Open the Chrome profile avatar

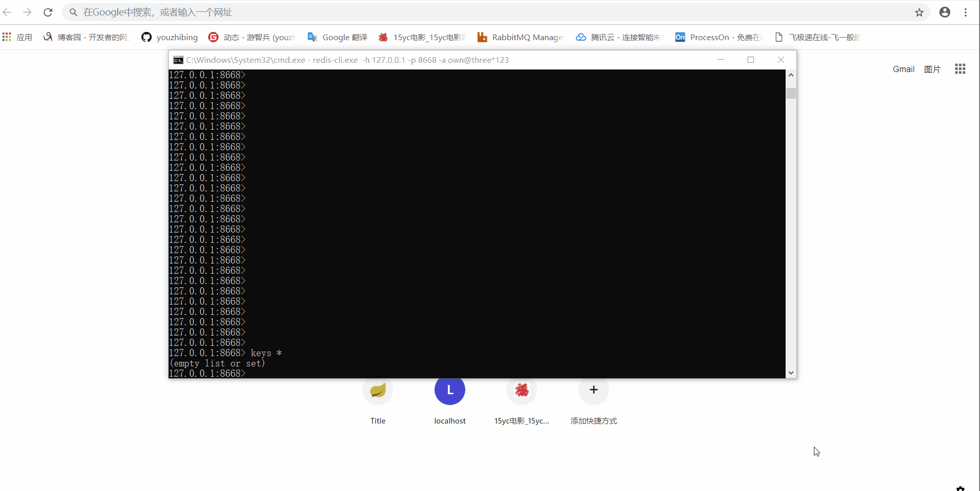tap(945, 12)
